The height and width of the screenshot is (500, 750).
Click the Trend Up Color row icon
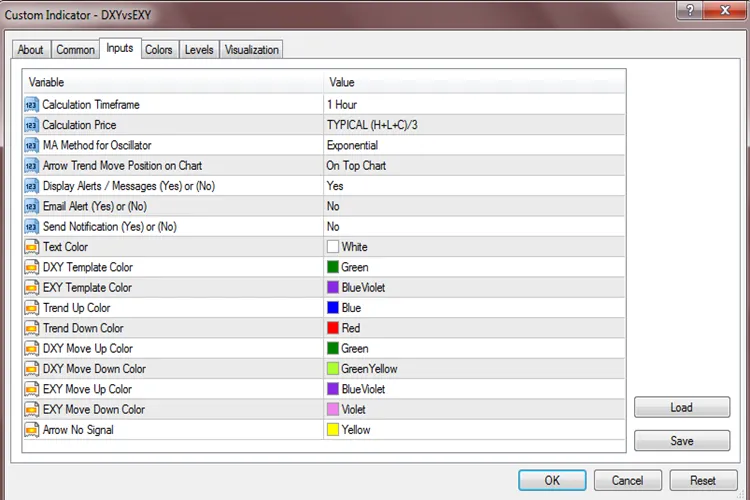(31, 308)
